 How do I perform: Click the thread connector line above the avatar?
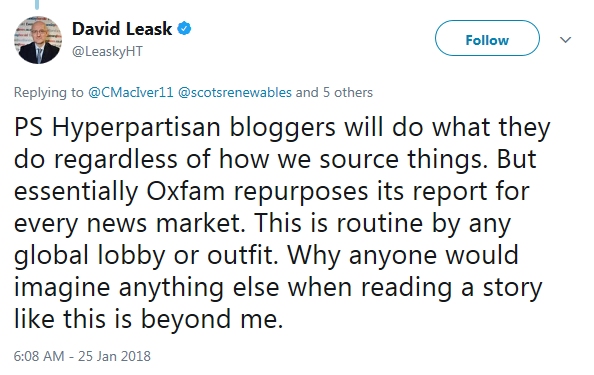click(x=37, y=5)
